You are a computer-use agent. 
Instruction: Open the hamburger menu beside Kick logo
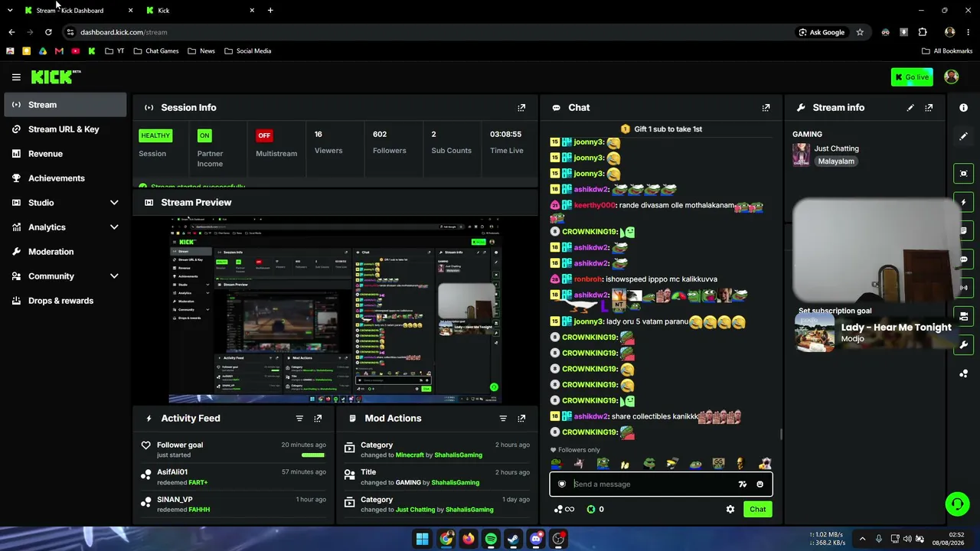(16, 77)
